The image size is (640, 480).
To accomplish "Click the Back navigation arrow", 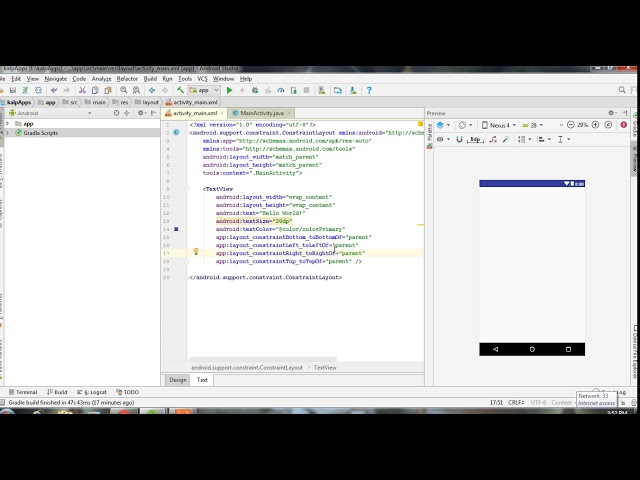I will [152, 90].
